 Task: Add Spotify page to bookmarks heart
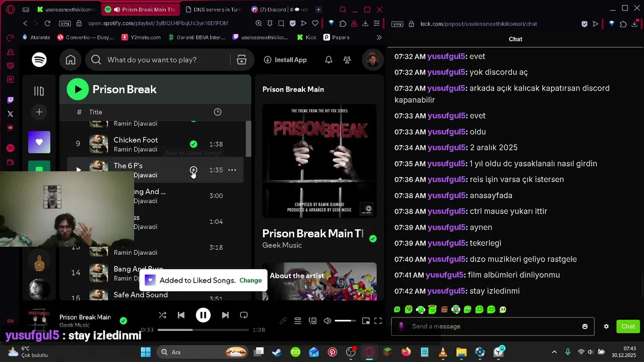coord(315,24)
